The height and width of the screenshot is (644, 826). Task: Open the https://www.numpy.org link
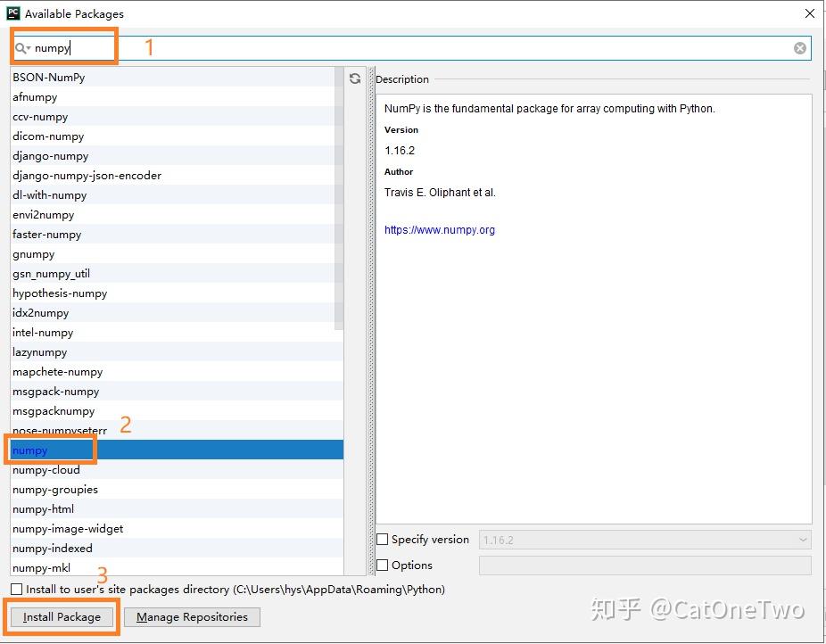(440, 229)
